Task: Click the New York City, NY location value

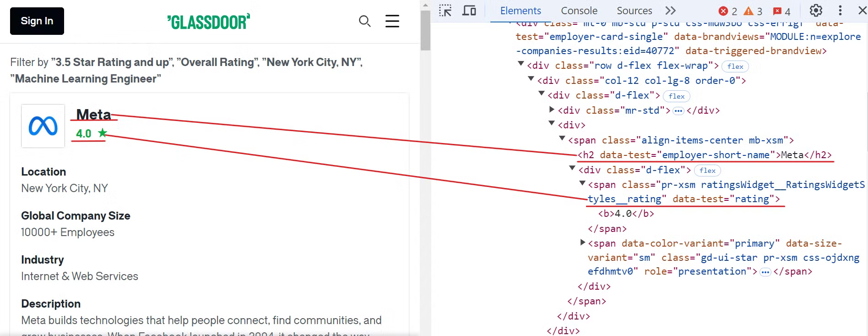Action: (x=65, y=188)
